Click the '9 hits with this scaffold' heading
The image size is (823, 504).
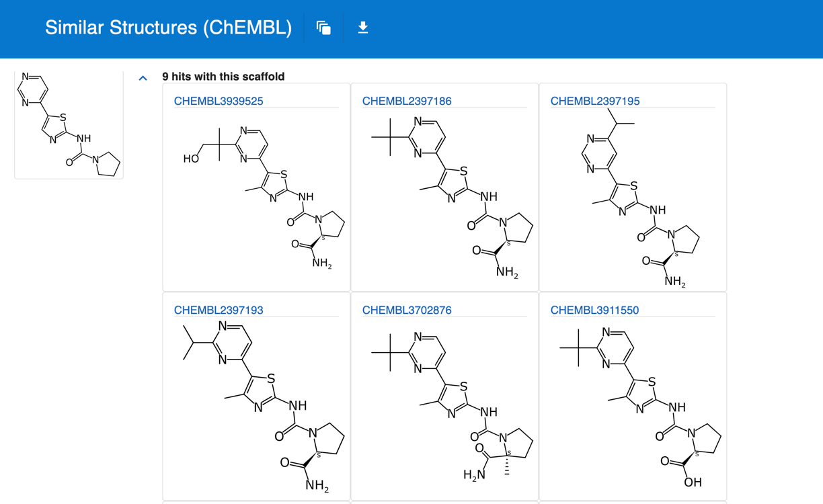pyautogui.click(x=223, y=77)
